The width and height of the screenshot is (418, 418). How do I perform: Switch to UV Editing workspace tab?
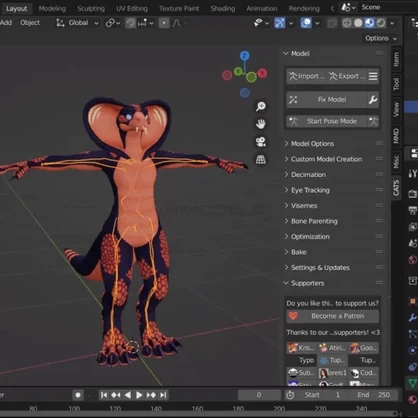[132, 9]
